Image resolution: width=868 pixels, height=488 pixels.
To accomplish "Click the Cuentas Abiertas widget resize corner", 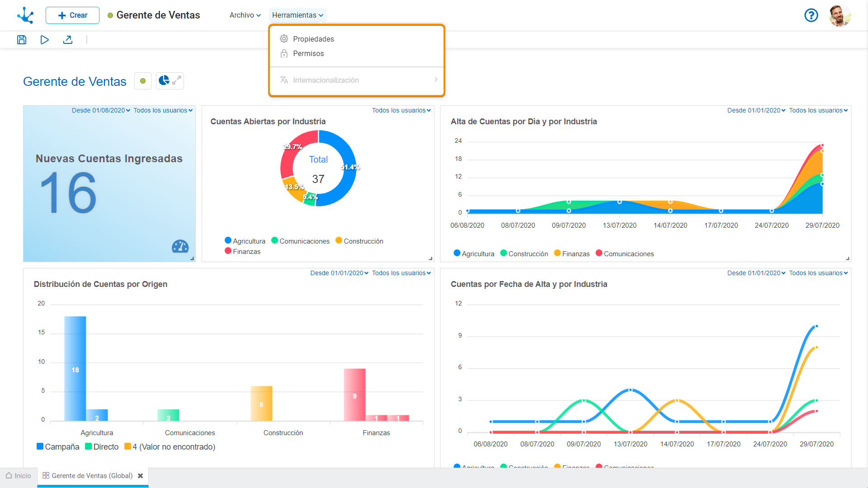I will click(x=430, y=258).
